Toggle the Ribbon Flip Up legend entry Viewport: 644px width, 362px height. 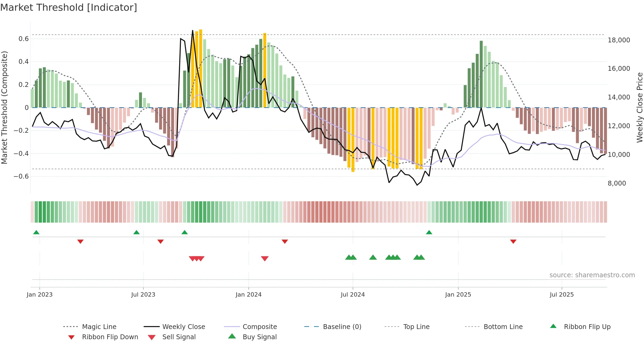580,327
